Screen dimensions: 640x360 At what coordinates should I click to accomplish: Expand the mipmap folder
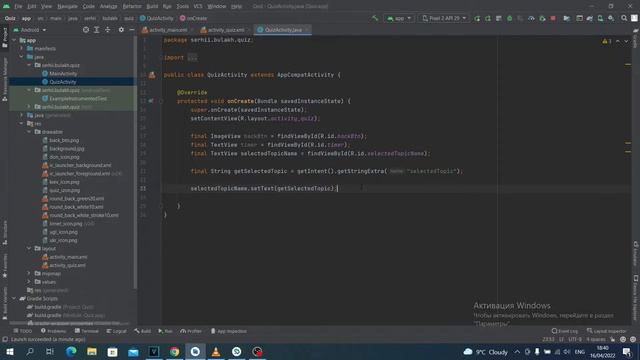(29, 273)
